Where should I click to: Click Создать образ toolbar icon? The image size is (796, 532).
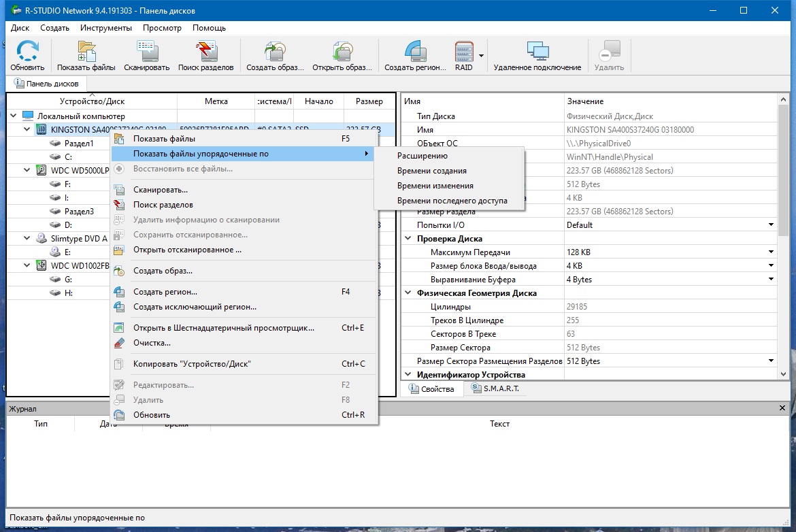pos(275,56)
